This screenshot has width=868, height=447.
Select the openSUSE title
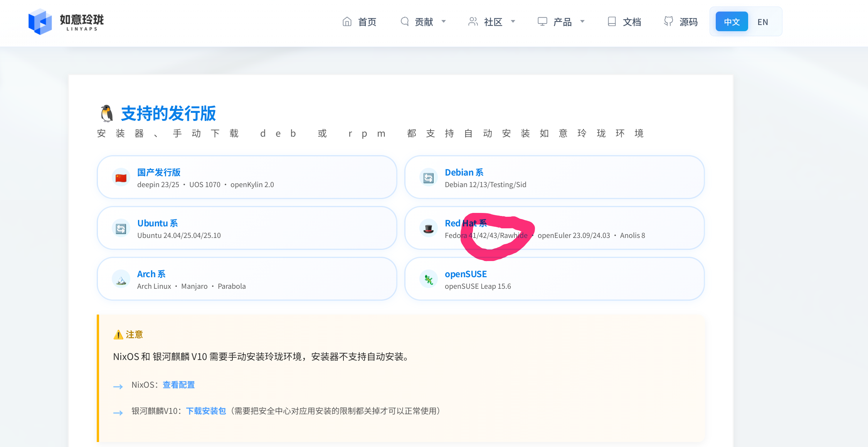click(466, 274)
